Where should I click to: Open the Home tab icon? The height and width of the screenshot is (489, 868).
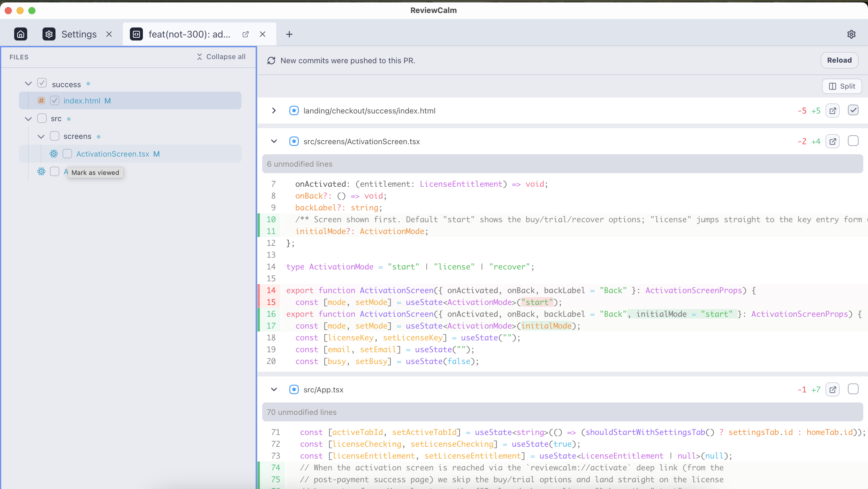(x=21, y=34)
